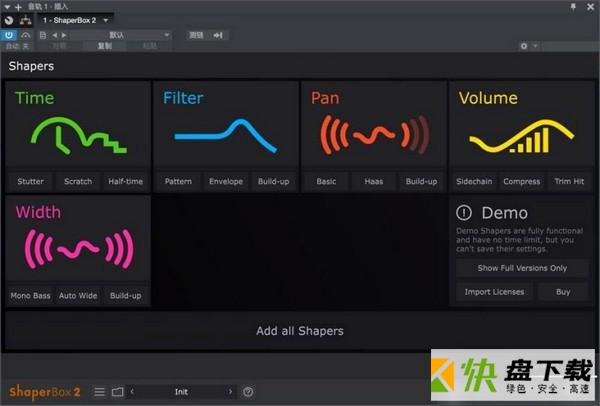Click the 复制 (copy) button in host toolbar
600x406 pixels.
tap(104, 46)
